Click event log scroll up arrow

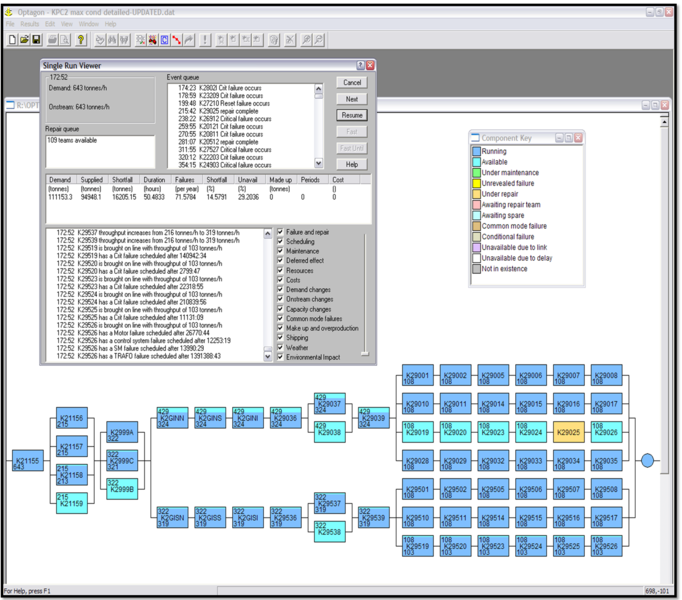pos(267,233)
